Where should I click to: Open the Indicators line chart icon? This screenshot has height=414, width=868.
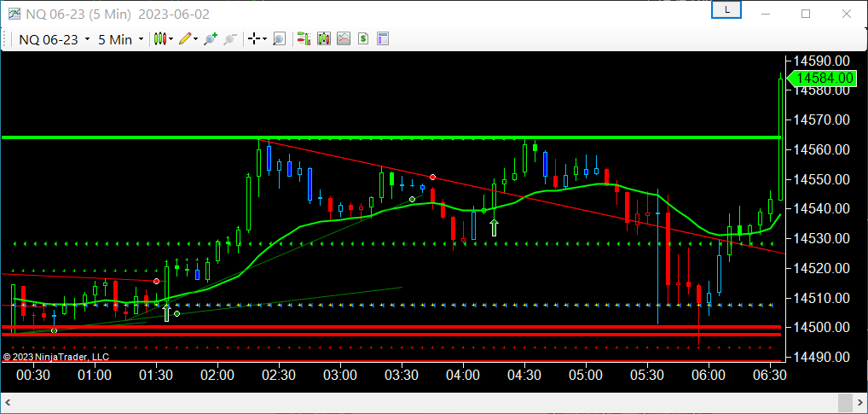[x=344, y=38]
